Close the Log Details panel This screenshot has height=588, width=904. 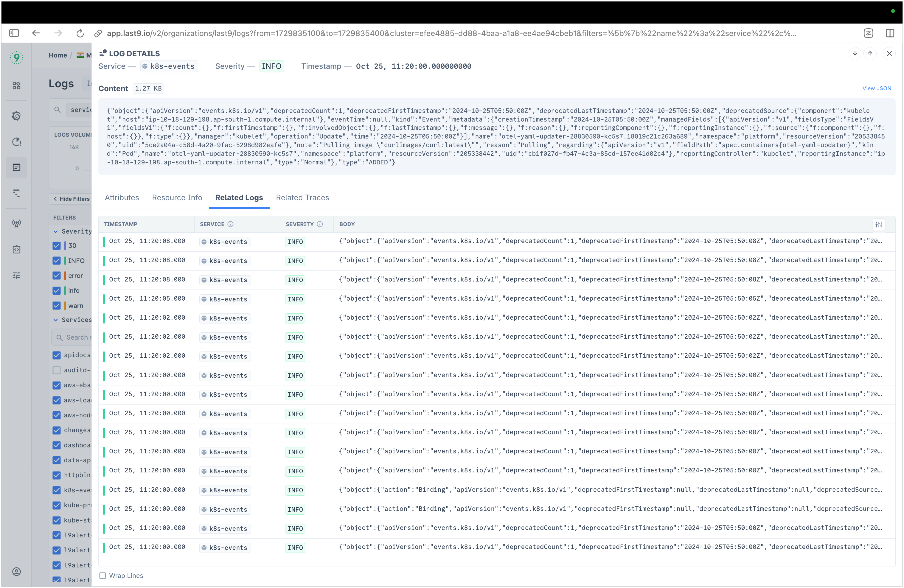[x=889, y=54]
